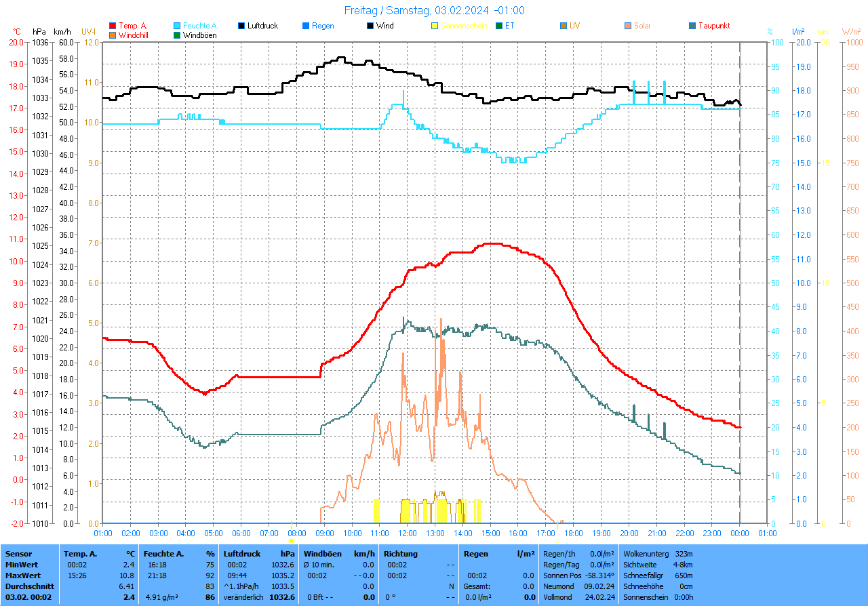Click the maximum temperature value '10.8'
Screen dimensions: 868x606
point(127,575)
